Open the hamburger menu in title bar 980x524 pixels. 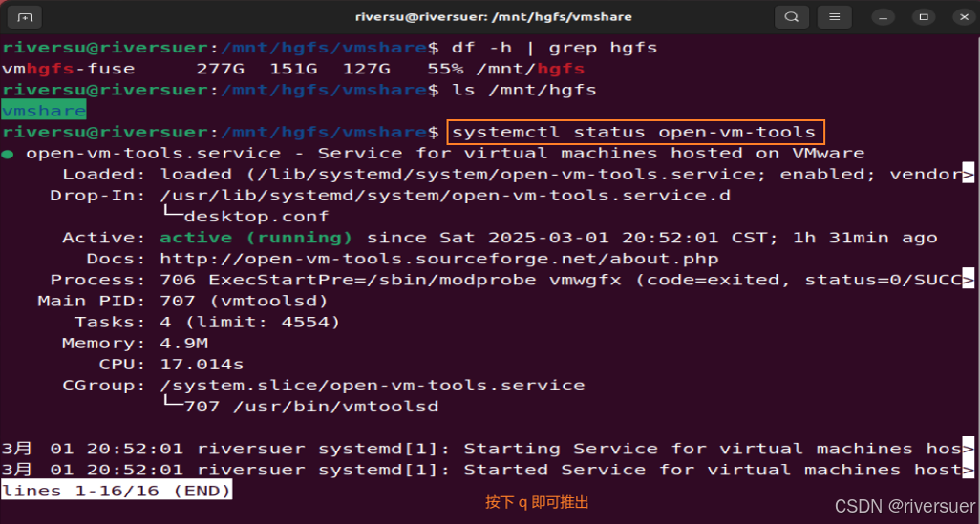(x=834, y=17)
